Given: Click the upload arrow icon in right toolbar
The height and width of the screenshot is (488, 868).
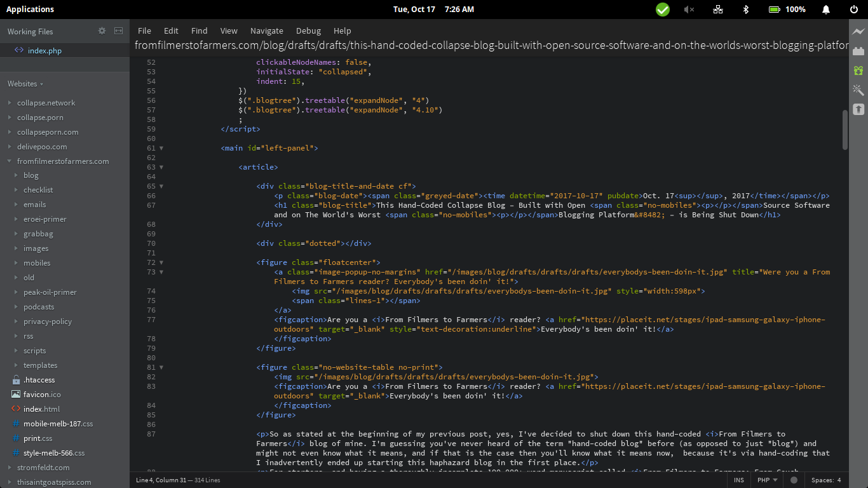Looking at the screenshot, I should click(x=858, y=109).
